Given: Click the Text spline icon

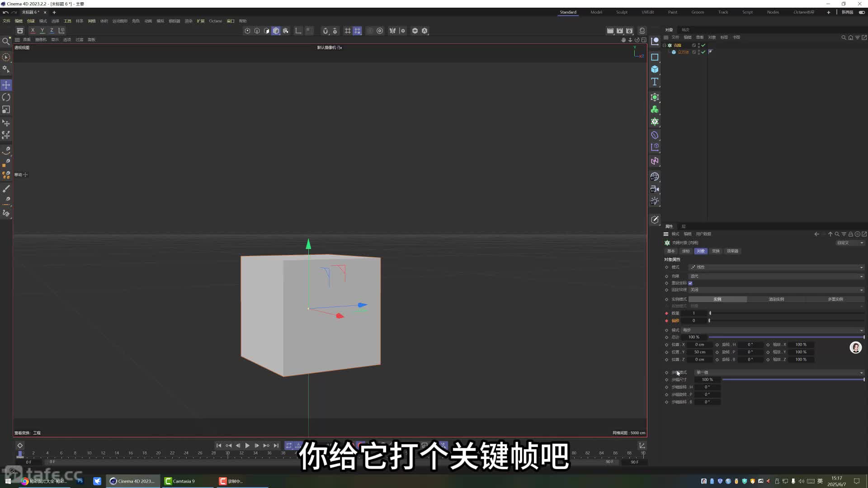Looking at the screenshot, I should (x=655, y=82).
